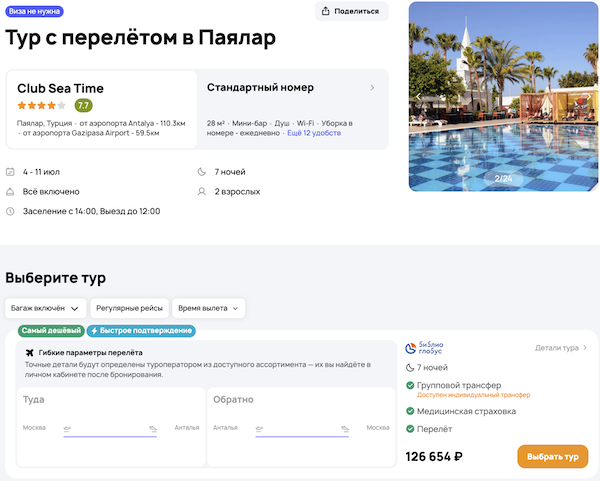Toggle the Регулярные рейсы filter

[x=129, y=308]
